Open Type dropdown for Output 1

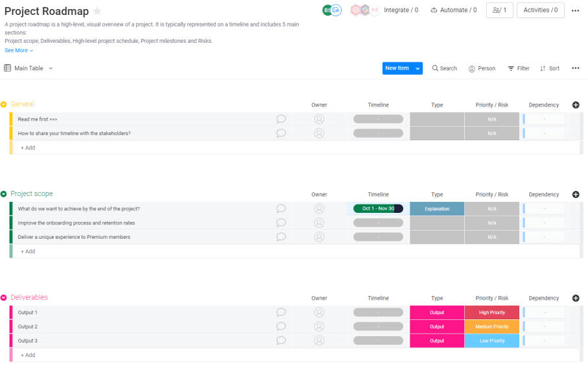[437, 312]
